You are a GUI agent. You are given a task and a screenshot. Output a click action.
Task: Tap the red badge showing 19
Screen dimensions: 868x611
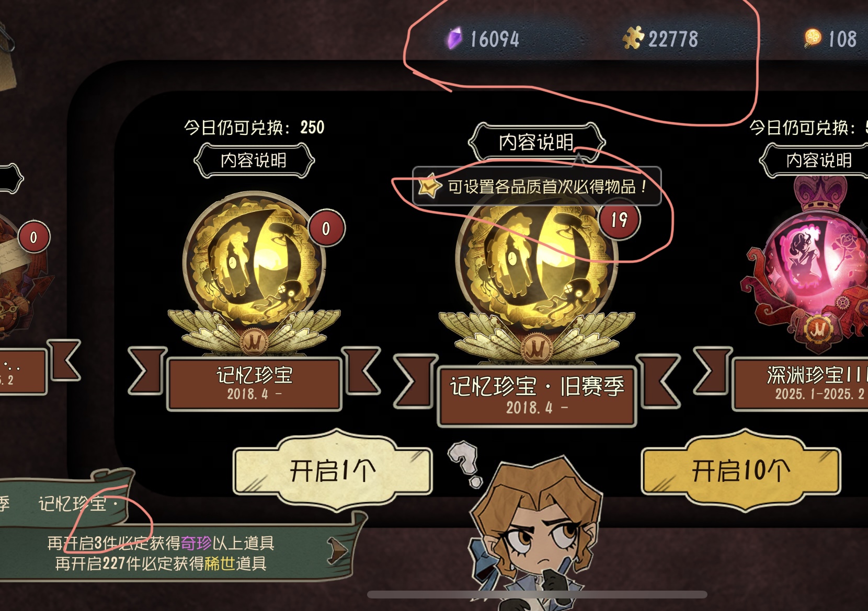tap(619, 220)
